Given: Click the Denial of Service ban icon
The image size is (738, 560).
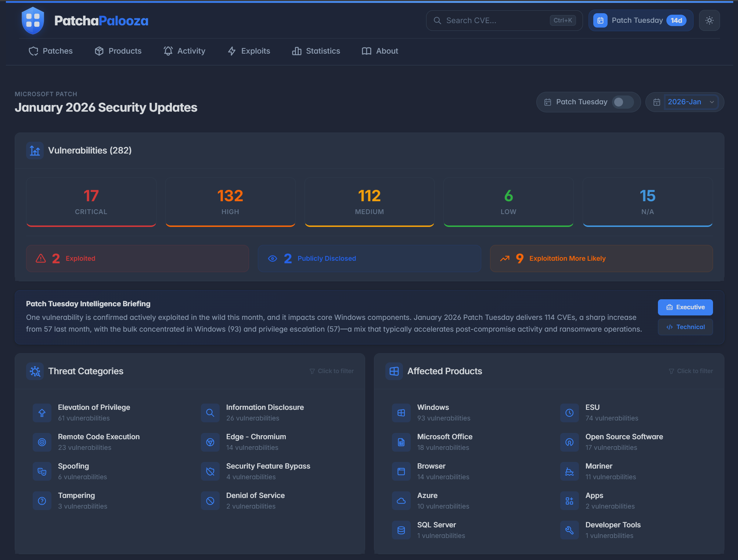Looking at the screenshot, I should pos(210,501).
